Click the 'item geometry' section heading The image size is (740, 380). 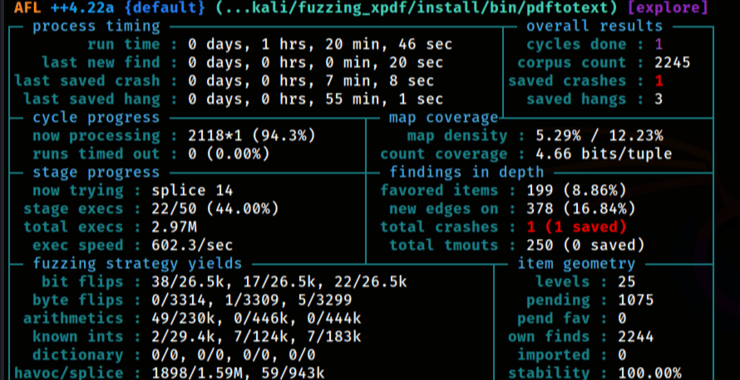576,264
